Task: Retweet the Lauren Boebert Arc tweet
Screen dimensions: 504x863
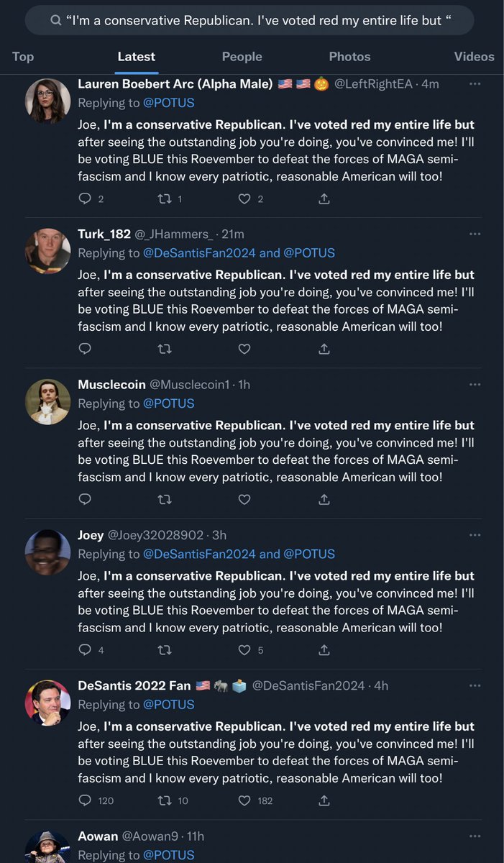Action: [x=165, y=198]
